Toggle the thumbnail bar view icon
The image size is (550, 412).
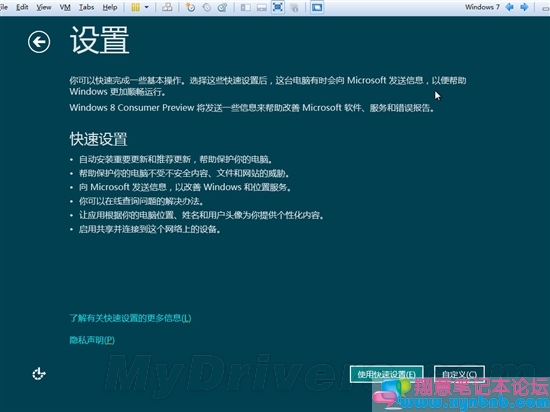click(x=262, y=7)
